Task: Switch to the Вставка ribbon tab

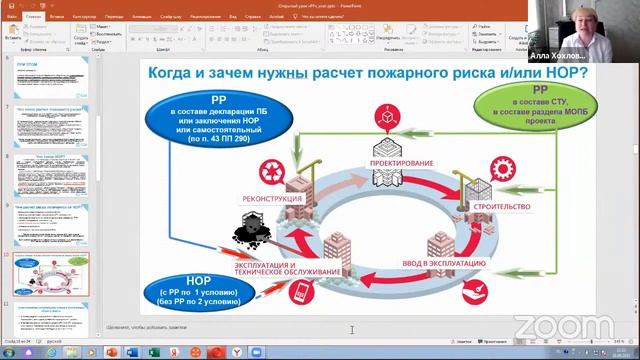Action: click(57, 17)
